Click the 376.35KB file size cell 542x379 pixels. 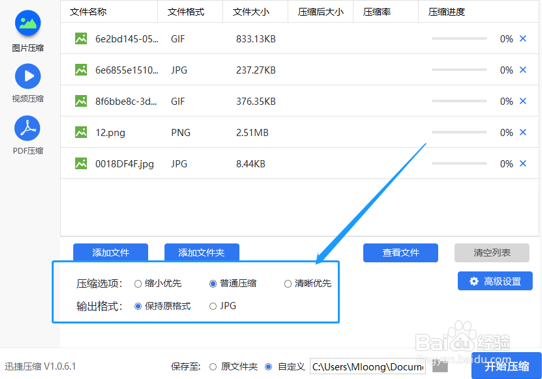click(256, 101)
